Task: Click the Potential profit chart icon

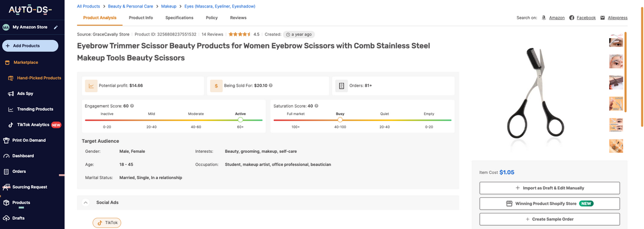Action: pos(91,85)
